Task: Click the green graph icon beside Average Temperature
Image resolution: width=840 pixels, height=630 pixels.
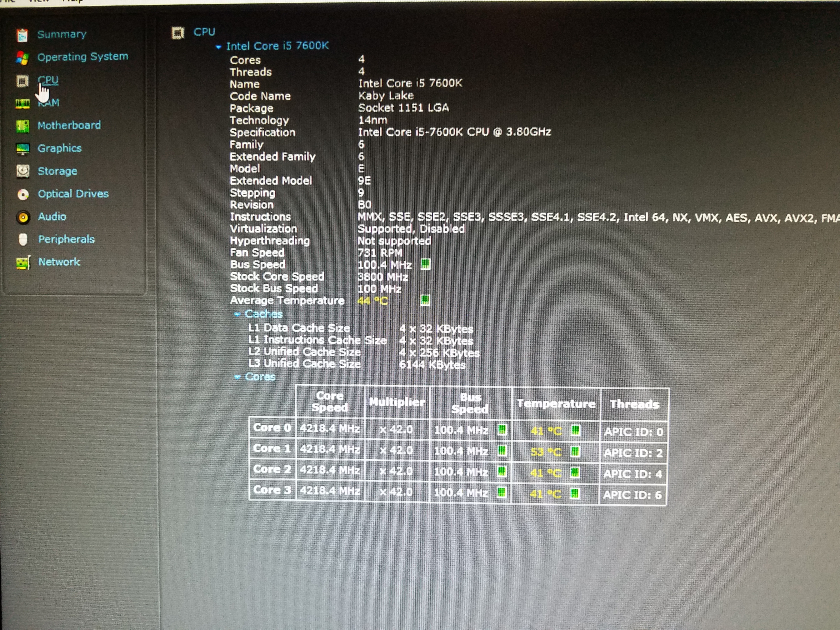Action: tap(425, 300)
